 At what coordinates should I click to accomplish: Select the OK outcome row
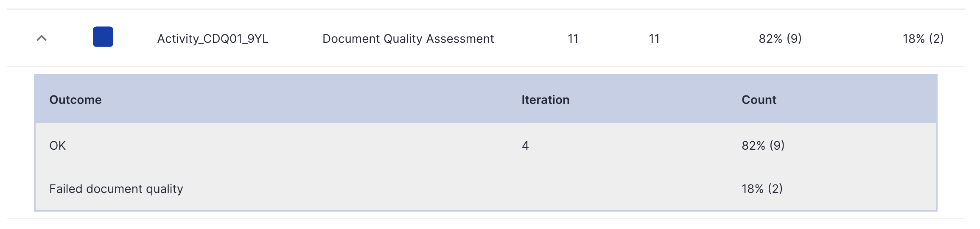pos(486,145)
